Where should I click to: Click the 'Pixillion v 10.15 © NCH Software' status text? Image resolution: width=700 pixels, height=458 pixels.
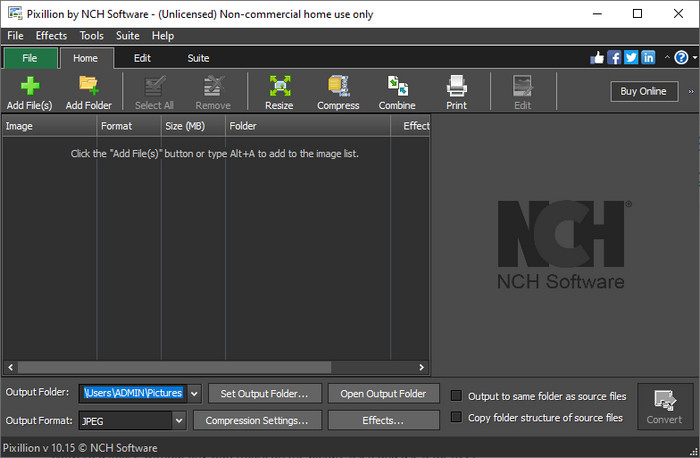click(x=80, y=448)
